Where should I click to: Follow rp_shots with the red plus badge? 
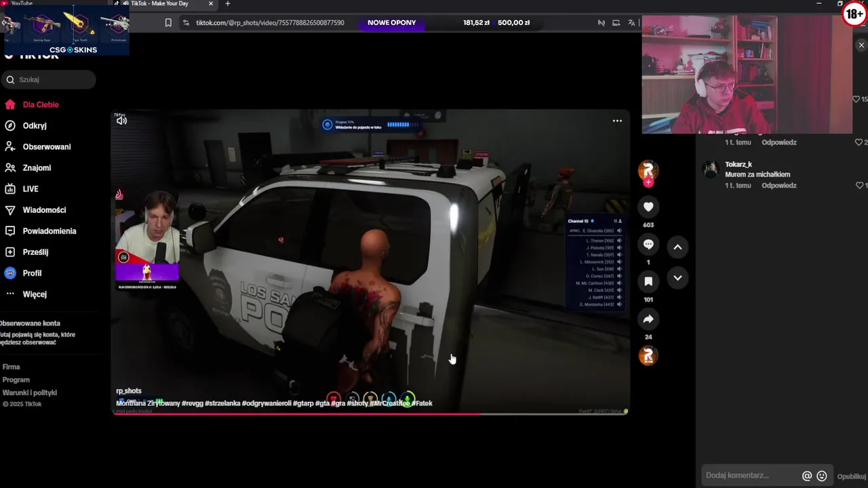[x=648, y=182]
